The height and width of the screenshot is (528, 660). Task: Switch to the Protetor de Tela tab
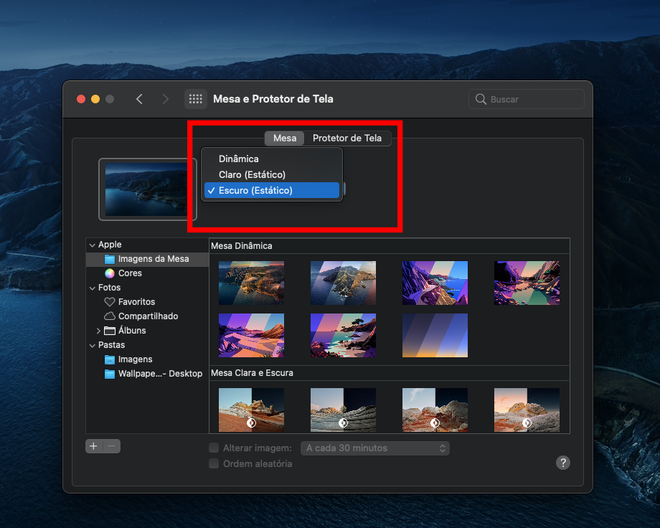click(x=347, y=138)
